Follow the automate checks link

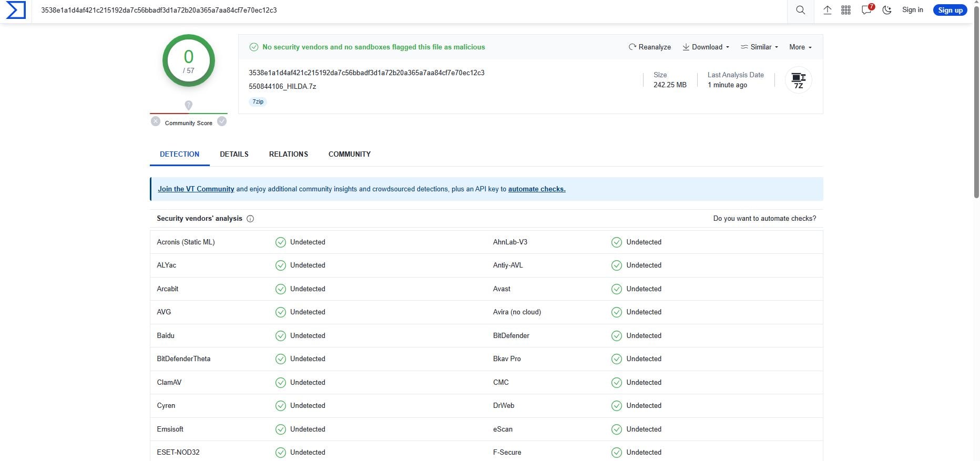537,189
